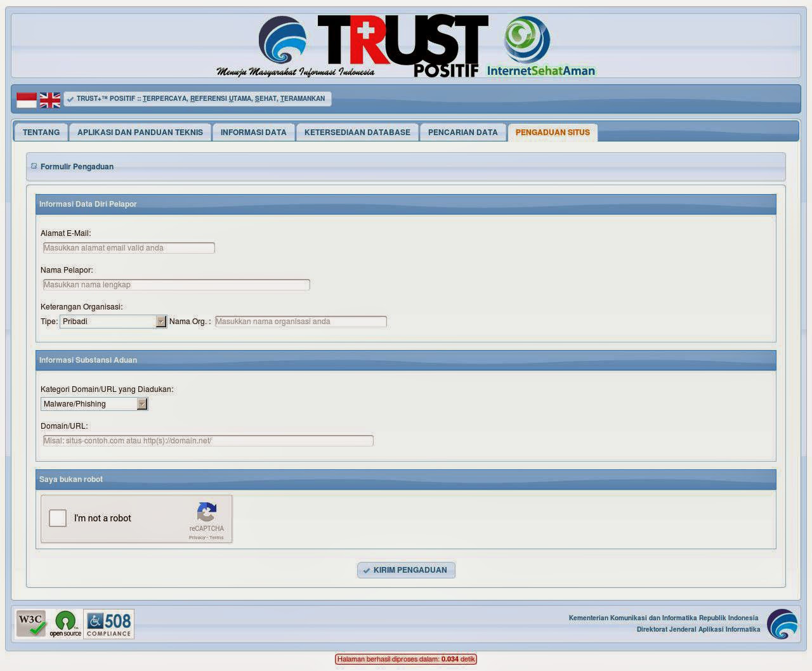Open the APLIKASI DAN PANDUAN TEKNIS tab
812x671 pixels.
tap(140, 132)
